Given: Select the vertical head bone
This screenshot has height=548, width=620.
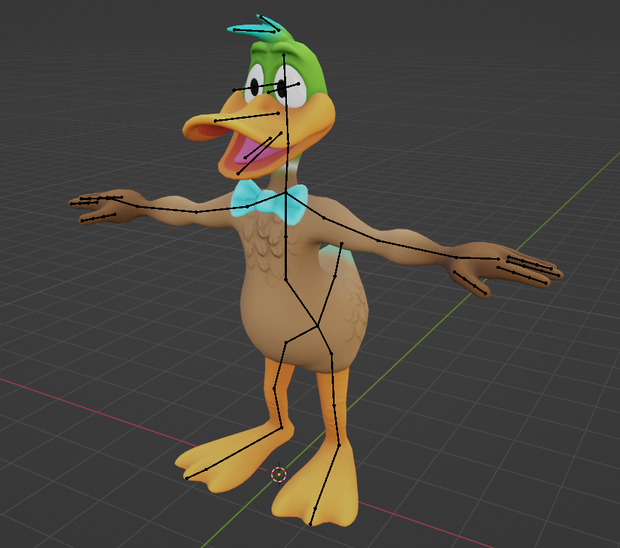Looking at the screenshot, I should point(285,99).
